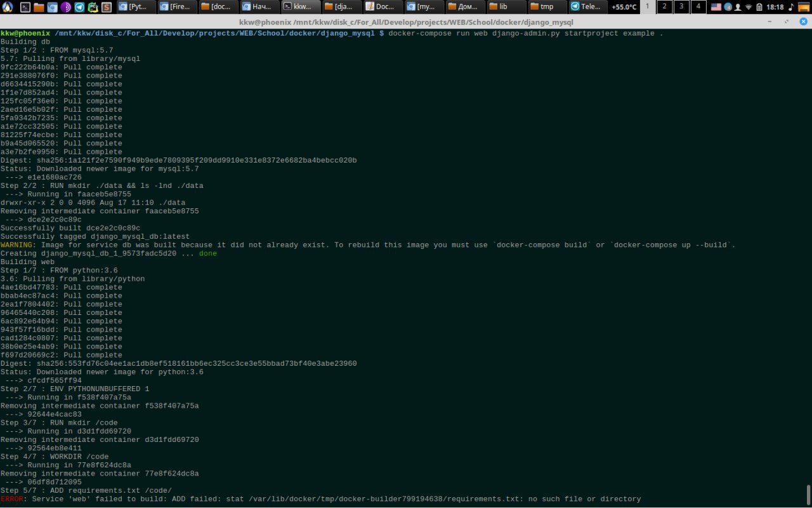
Task: Click 'Status: Downloaded newer image for python:3.6'
Action: (102, 372)
